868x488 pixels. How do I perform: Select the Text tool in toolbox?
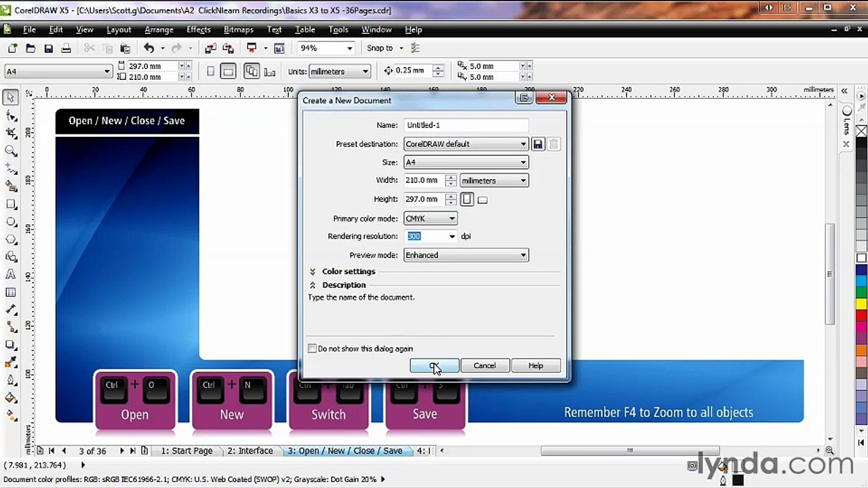pyautogui.click(x=10, y=274)
